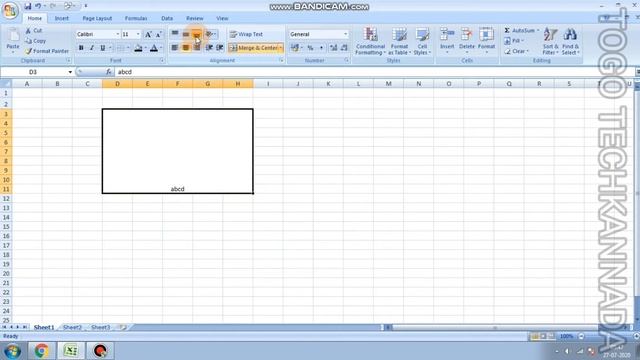Switch to the Sheet2 tab
Image resolution: width=640 pixels, height=360 pixels.
click(x=72, y=327)
